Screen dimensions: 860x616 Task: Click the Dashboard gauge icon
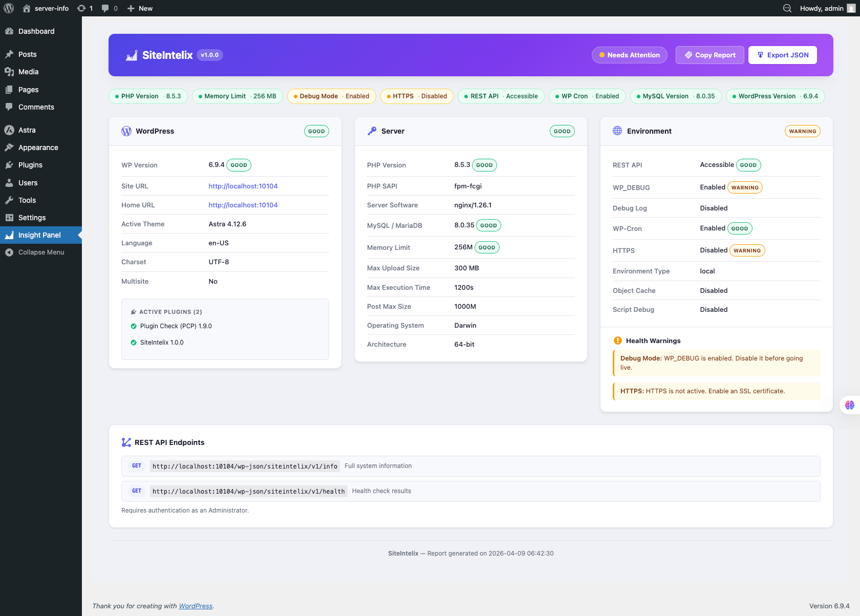(x=9, y=31)
